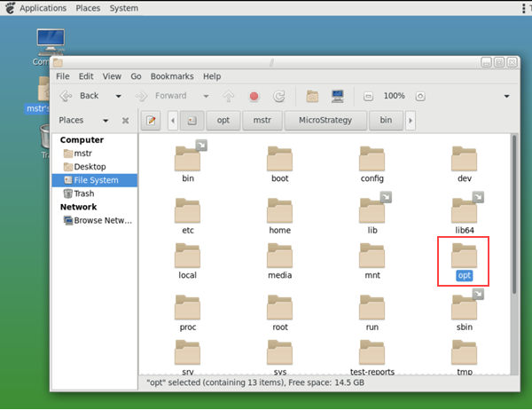Open the Applications menu in top panel

pos(42,8)
